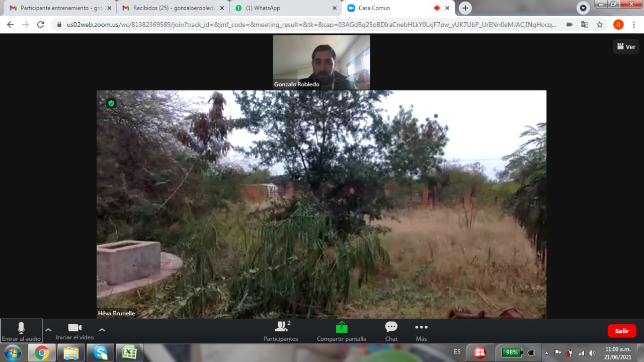Switch to the Recibidos Gmail tab
This screenshot has width=644, height=362.
[x=171, y=8]
